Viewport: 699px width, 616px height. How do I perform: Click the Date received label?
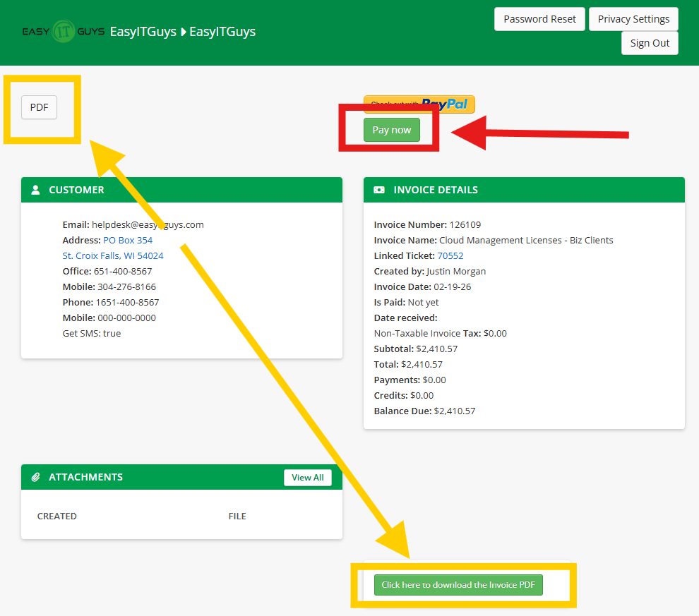406,318
